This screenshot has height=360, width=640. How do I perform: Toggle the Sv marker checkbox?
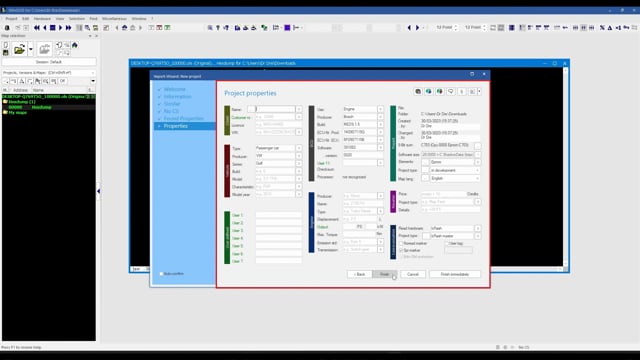point(401,250)
